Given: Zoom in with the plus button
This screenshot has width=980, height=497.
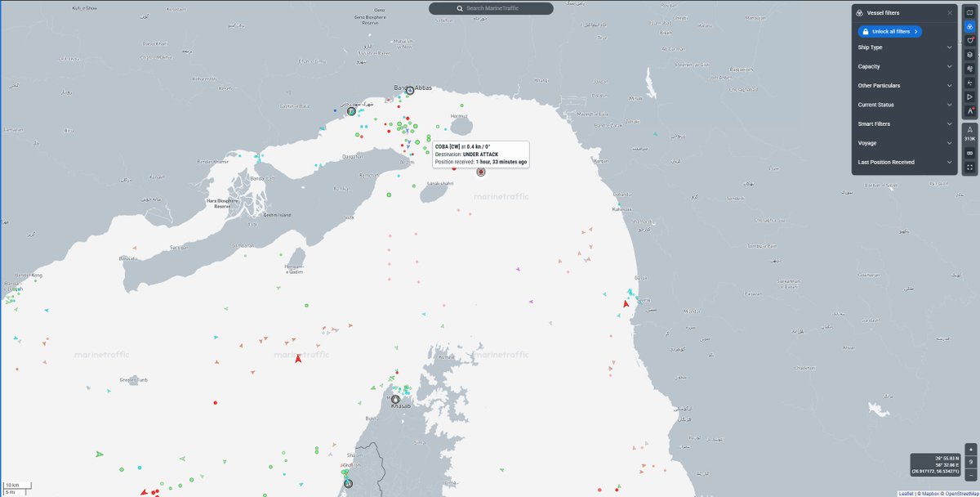Looking at the screenshot, I should point(970,450).
